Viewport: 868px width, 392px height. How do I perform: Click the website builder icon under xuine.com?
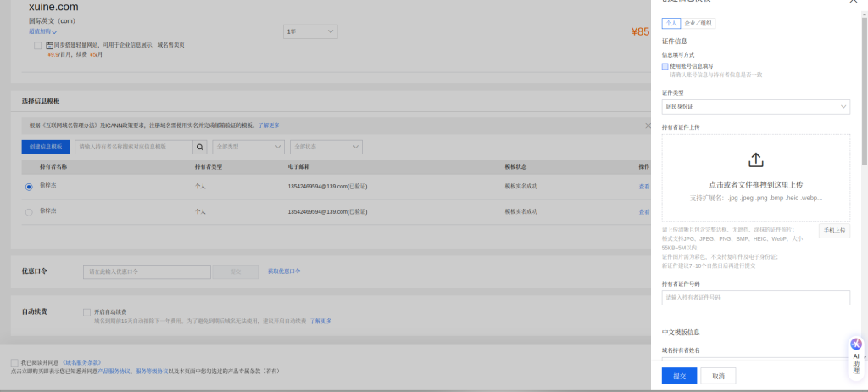(50, 45)
